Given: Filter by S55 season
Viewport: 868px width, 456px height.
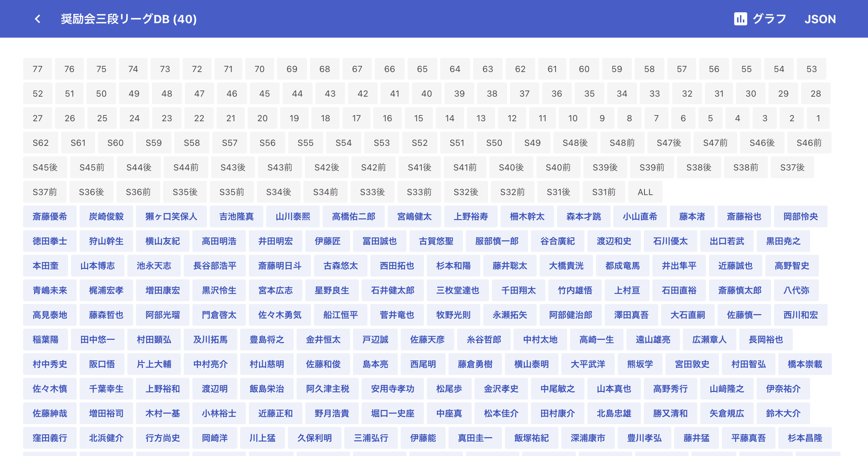Looking at the screenshot, I should (305, 143).
